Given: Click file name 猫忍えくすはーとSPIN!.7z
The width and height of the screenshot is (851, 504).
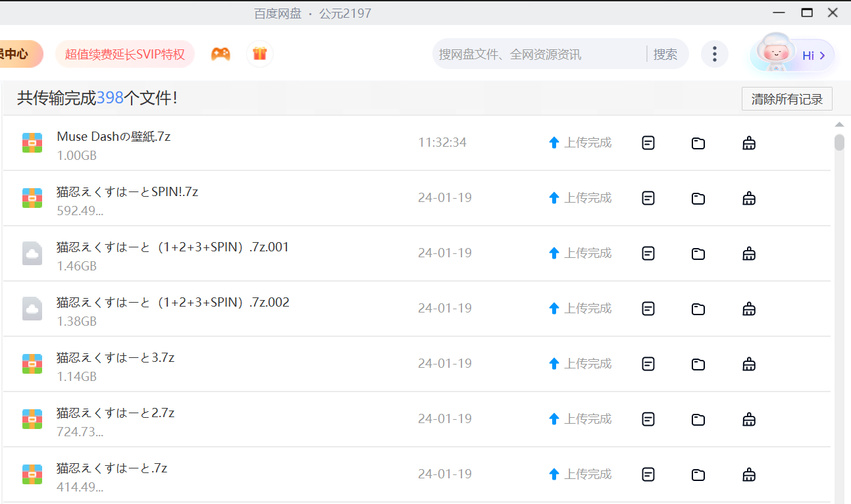Looking at the screenshot, I should [128, 191].
